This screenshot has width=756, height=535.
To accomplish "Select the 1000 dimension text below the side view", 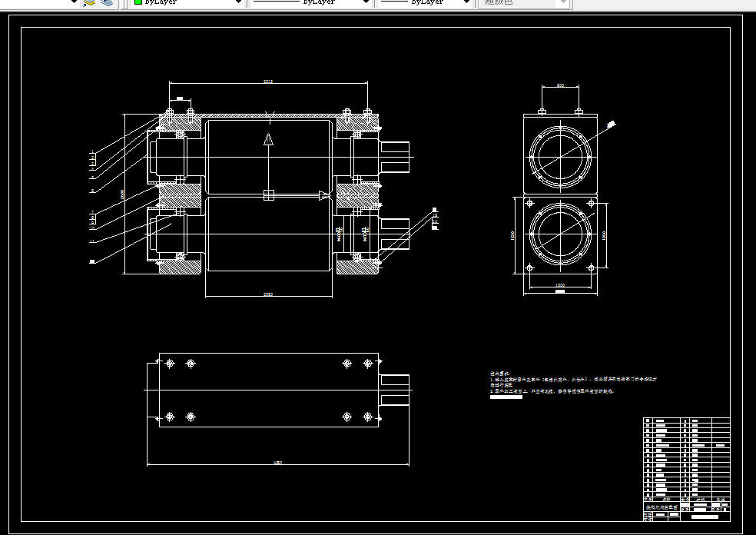I will click(x=560, y=285).
